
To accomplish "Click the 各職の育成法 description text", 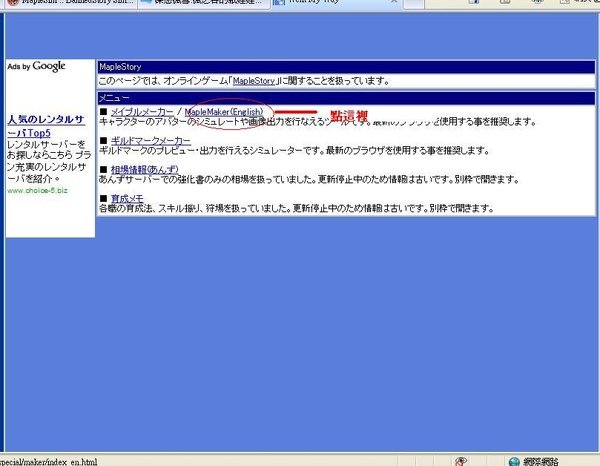I will tap(296, 208).
